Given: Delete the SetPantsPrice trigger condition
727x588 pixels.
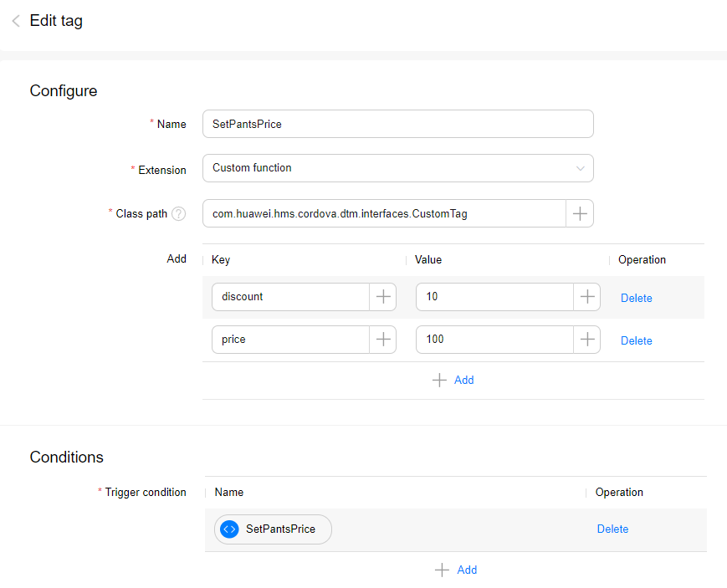Looking at the screenshot, I should (x=612, y=529).
